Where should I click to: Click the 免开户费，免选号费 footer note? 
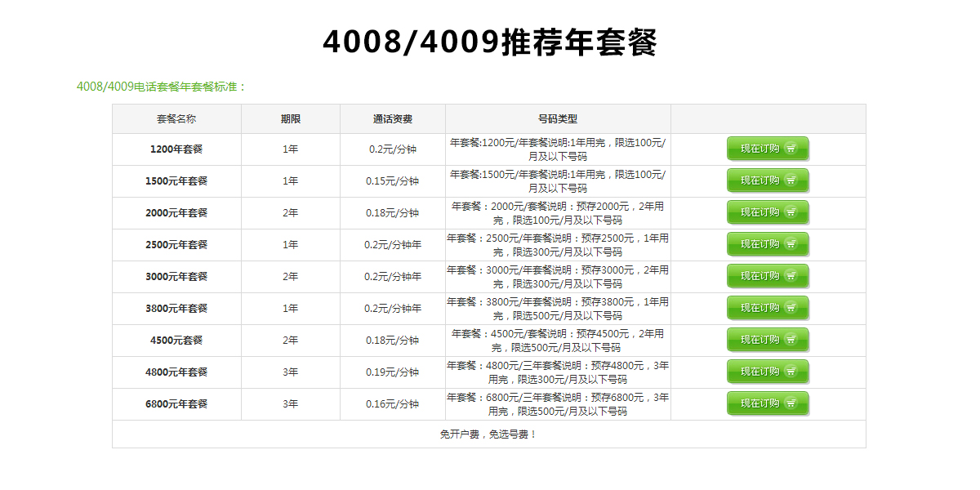pos(488,434)
